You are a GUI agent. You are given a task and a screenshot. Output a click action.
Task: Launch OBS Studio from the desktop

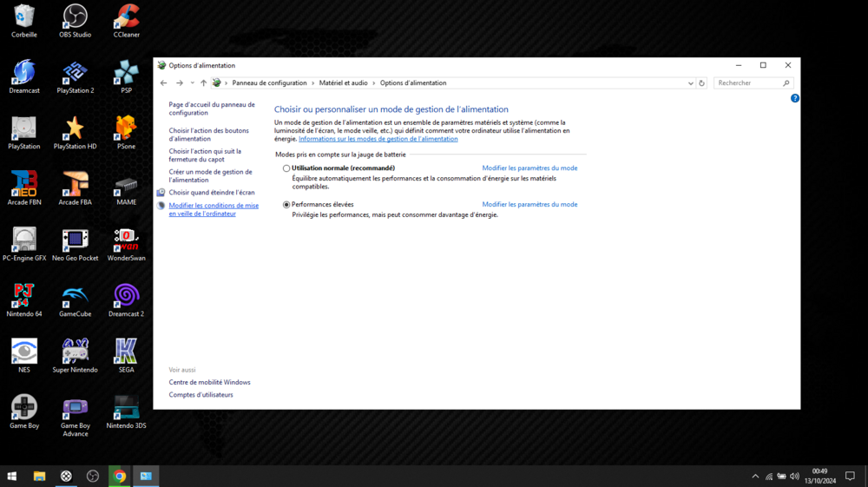point(76,20)
